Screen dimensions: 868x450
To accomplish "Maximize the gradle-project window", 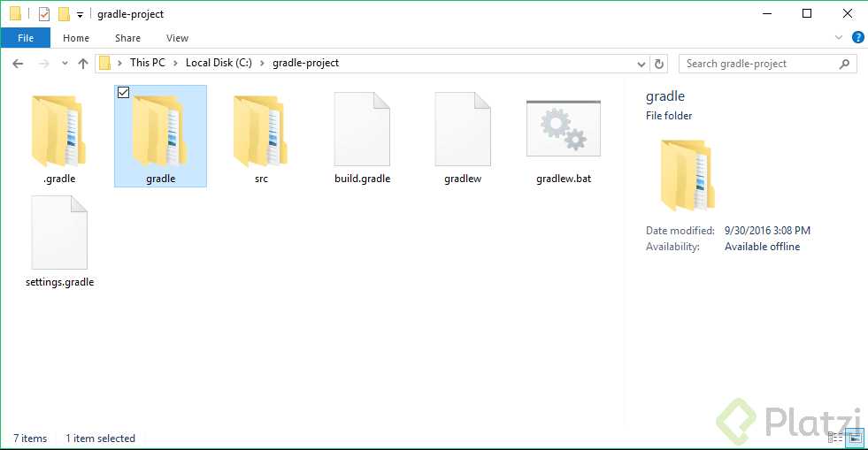I will [x=807, y=14].
